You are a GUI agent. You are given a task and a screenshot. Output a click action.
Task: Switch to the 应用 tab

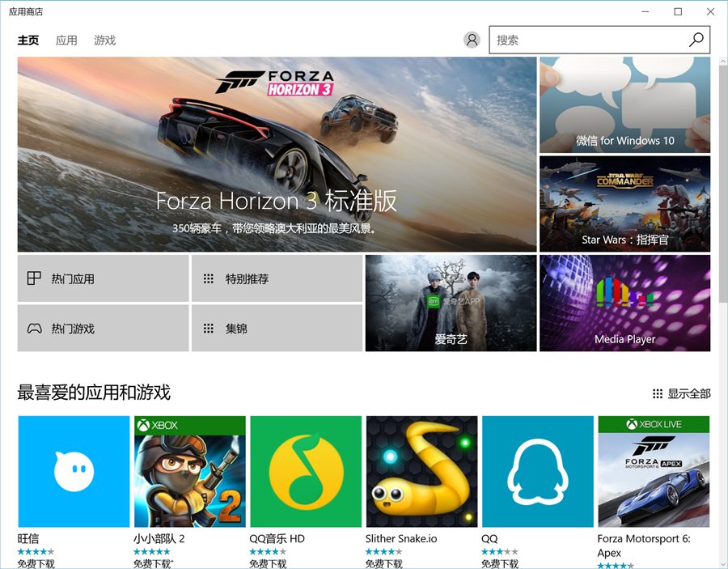66,40
